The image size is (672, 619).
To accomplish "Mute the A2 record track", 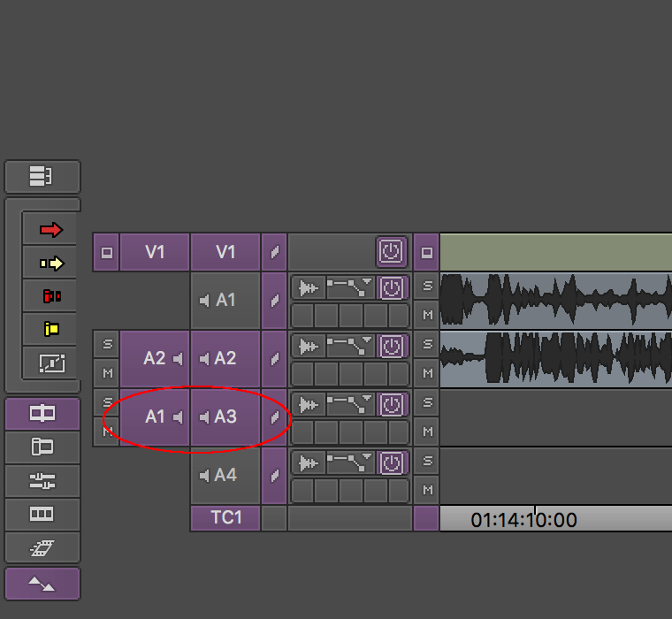I will pos(427,373).
